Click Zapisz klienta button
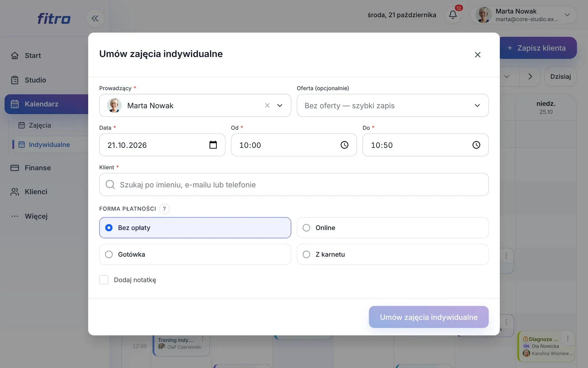 538,48
